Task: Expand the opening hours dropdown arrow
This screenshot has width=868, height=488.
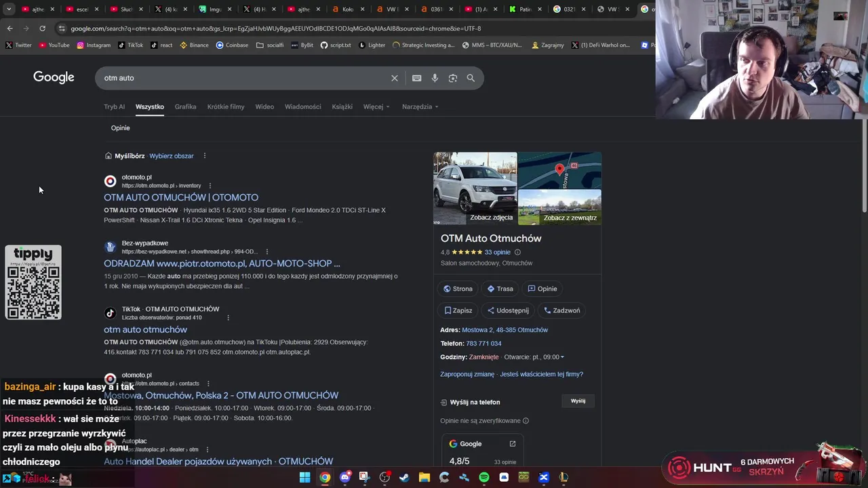Action: [x=562, y=357]
